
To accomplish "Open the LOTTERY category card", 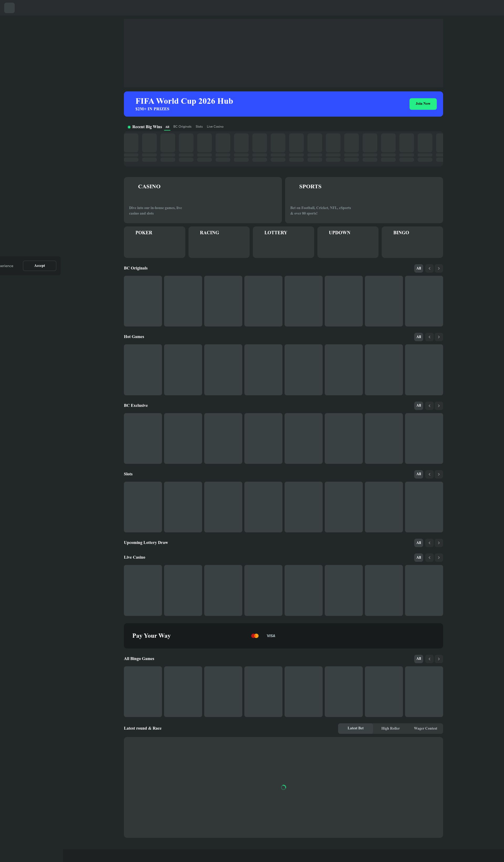I will [283, 242].
